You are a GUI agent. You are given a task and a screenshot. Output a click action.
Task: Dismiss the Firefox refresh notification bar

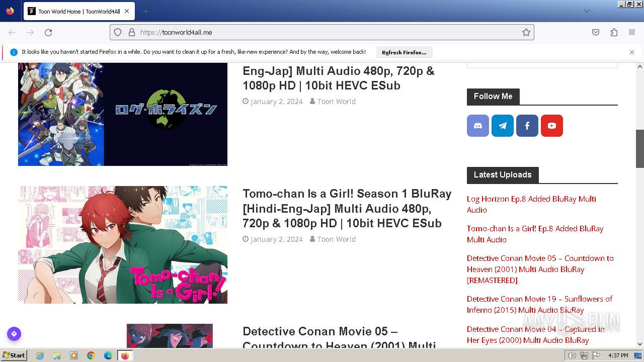click(x=632, y=52)
